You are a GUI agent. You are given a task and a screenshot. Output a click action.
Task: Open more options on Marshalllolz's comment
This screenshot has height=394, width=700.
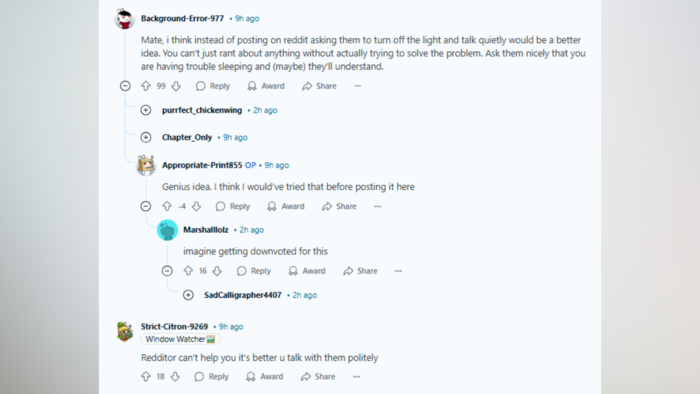click(x=398, y=271)
